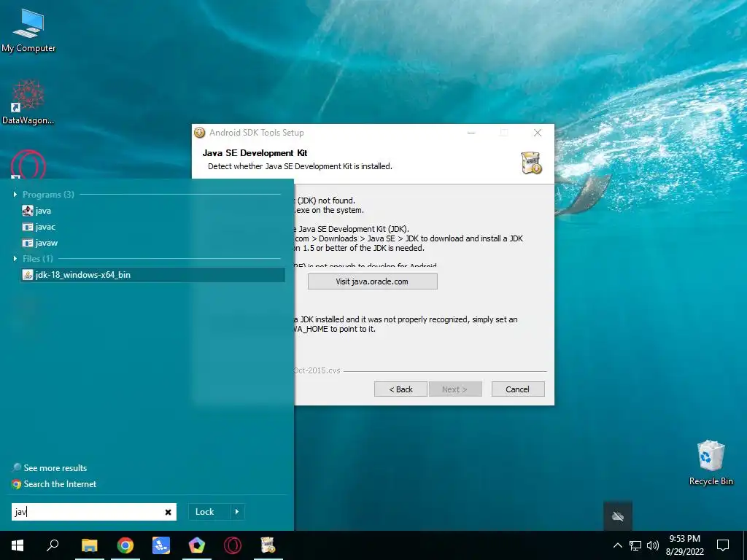Open jdk-18_windows-x64_bin file result

[152, 275]
